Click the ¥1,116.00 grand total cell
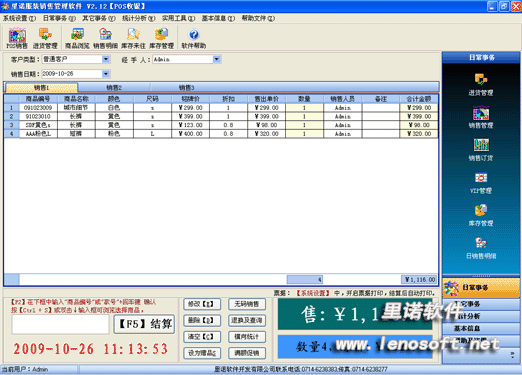 coord(419,280)
